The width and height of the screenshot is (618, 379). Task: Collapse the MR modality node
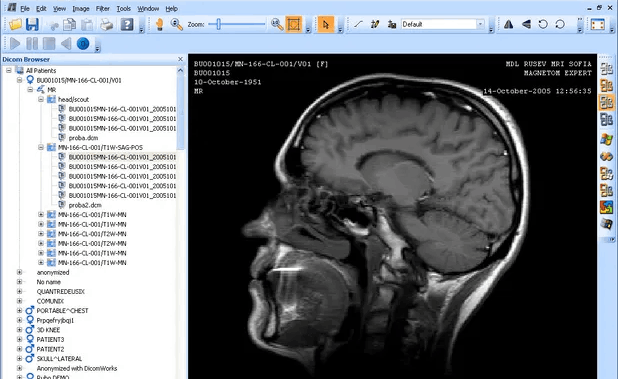[x=30, y=90]
